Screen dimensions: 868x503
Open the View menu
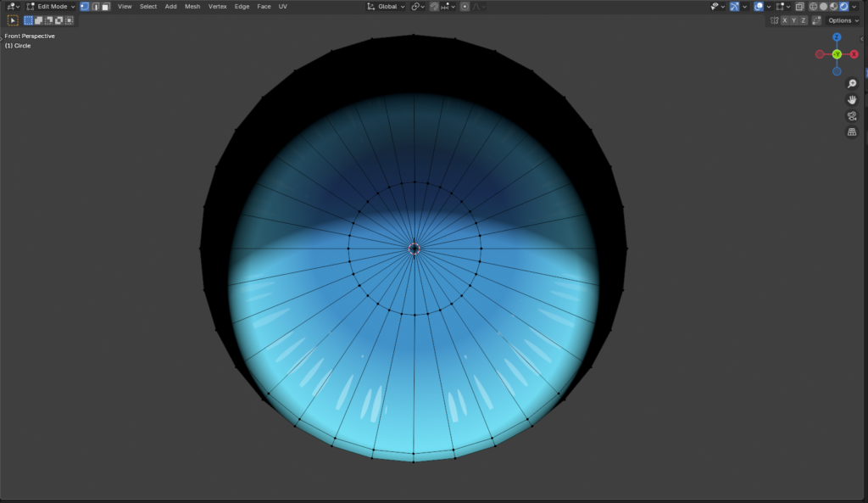tap(125, 7)
